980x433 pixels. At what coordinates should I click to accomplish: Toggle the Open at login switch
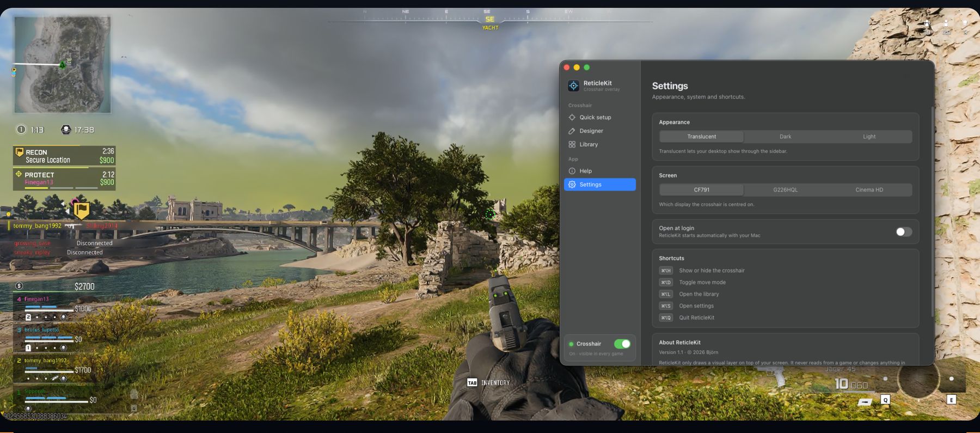tap(904, 232)
